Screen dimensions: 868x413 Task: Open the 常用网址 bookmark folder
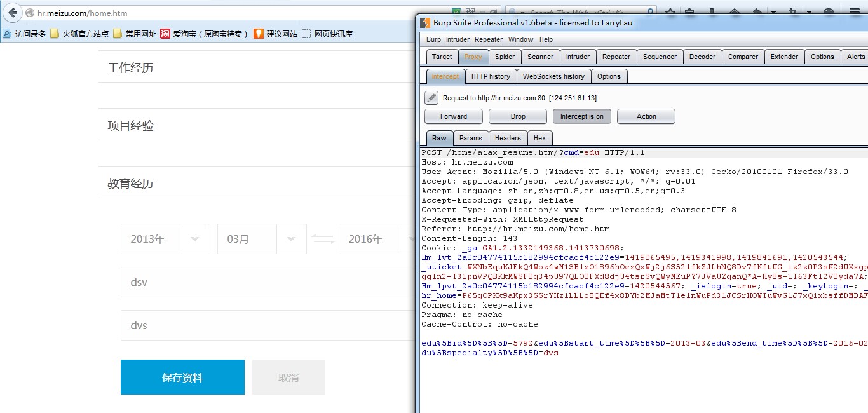pos(134,34)
